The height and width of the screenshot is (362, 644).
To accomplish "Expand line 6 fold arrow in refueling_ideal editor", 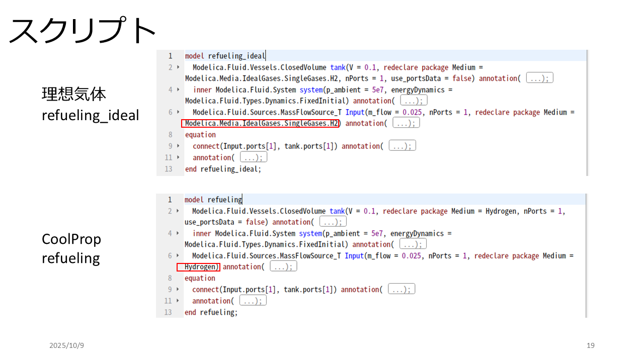I will click(178, 112).
